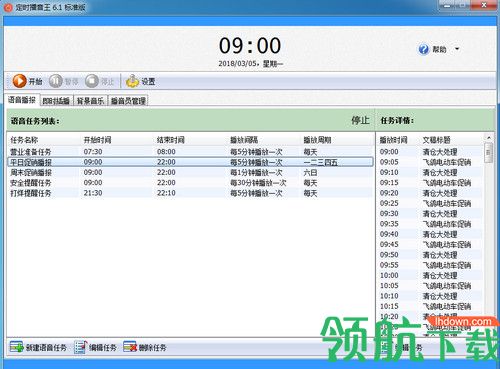Click the 一二三四五 play cycle cell
Viewport: 500px width, 369px height.
tap(321, 162)
